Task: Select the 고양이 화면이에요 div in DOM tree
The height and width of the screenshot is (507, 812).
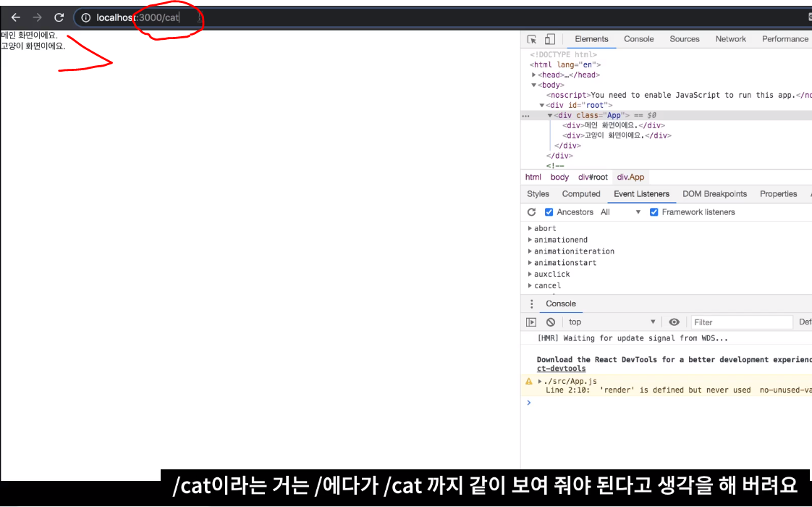Action: point(617,135)
